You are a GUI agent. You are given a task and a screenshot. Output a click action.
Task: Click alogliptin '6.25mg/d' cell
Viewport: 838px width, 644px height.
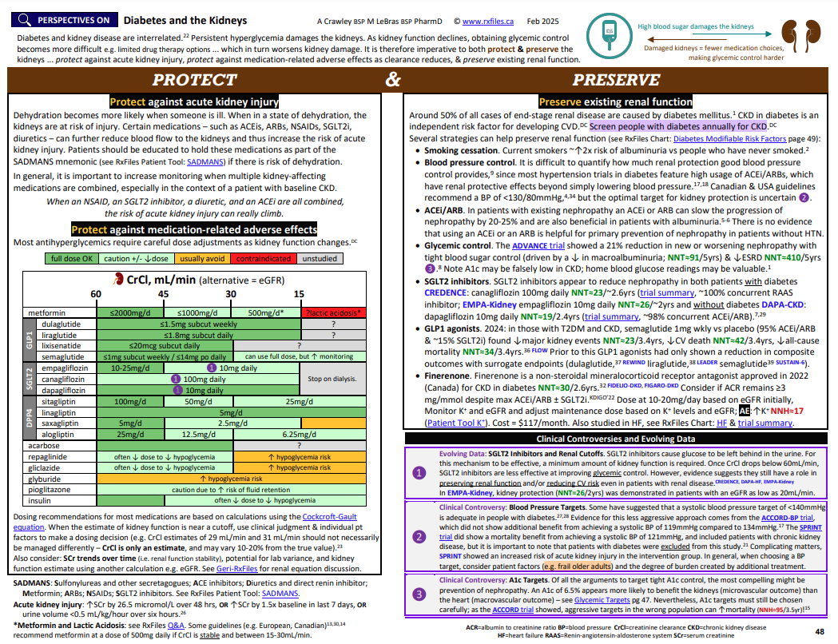[x=300, y=435]
